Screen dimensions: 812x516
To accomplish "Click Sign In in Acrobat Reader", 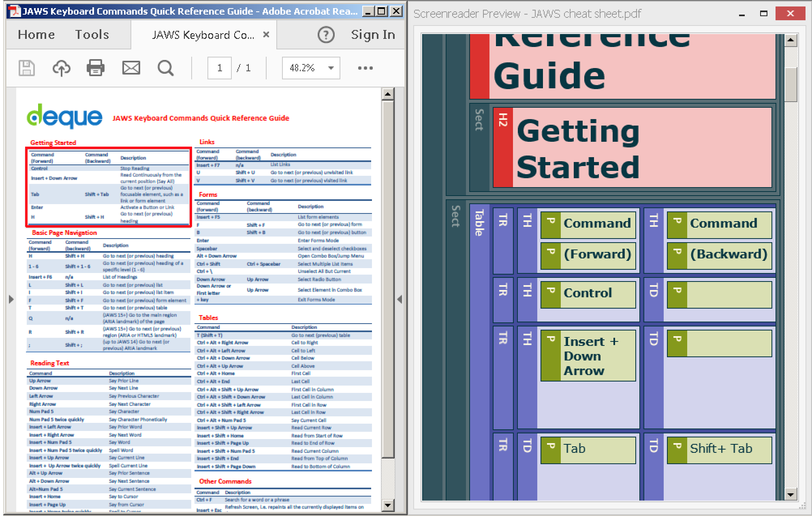I will (x=373, y=35).
